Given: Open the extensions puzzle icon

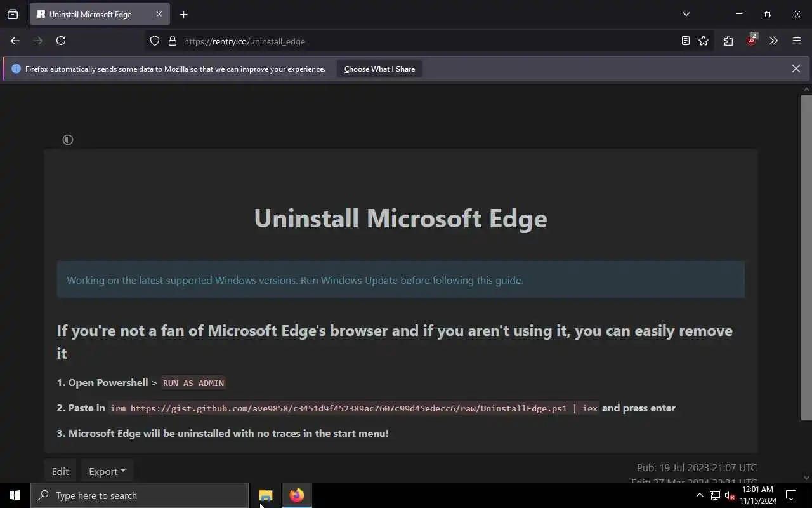Looking at the screenshot, I should (728, 41).
